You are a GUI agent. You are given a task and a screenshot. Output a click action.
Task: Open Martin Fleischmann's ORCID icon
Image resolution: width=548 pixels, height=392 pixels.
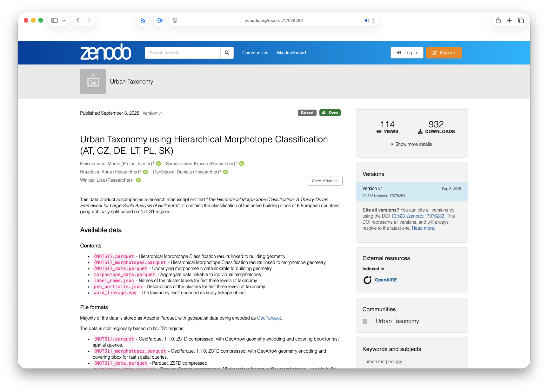click(x=158, y=164)
